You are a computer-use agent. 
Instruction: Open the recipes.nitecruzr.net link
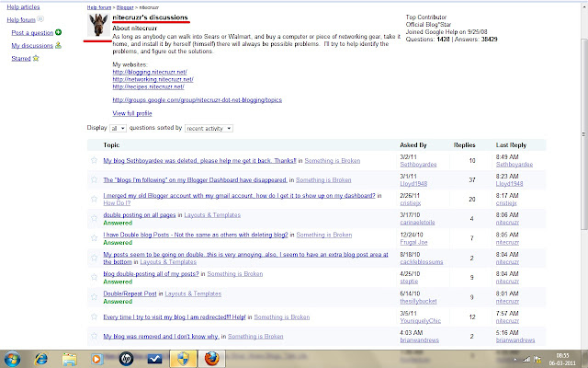click(x=149, y=86)
